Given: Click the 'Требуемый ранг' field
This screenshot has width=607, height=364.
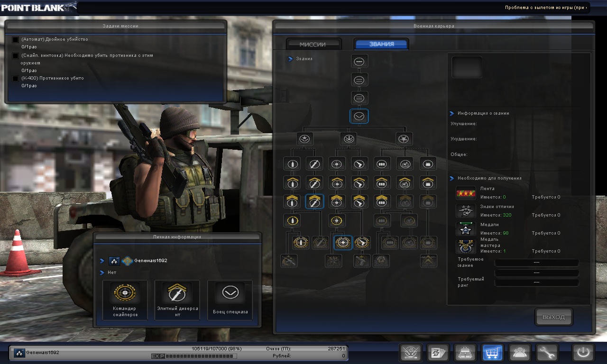Looking at the screenshot, I should [x=536, y=282].
